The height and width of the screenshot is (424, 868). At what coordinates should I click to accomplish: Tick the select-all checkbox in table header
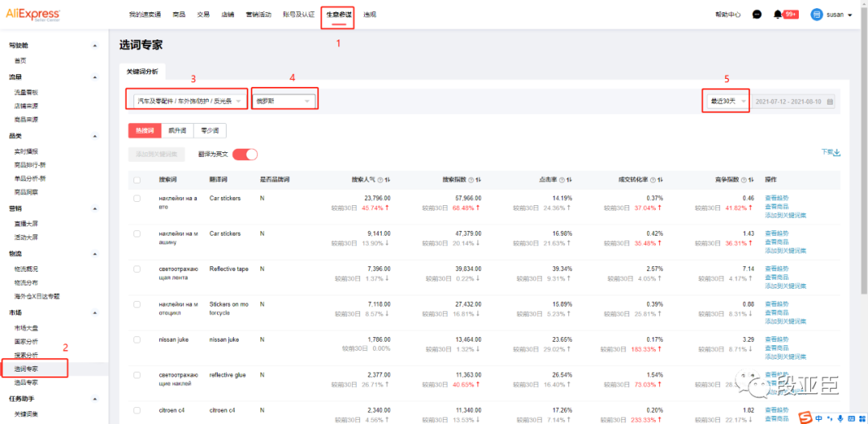click(x=137, y=180)
